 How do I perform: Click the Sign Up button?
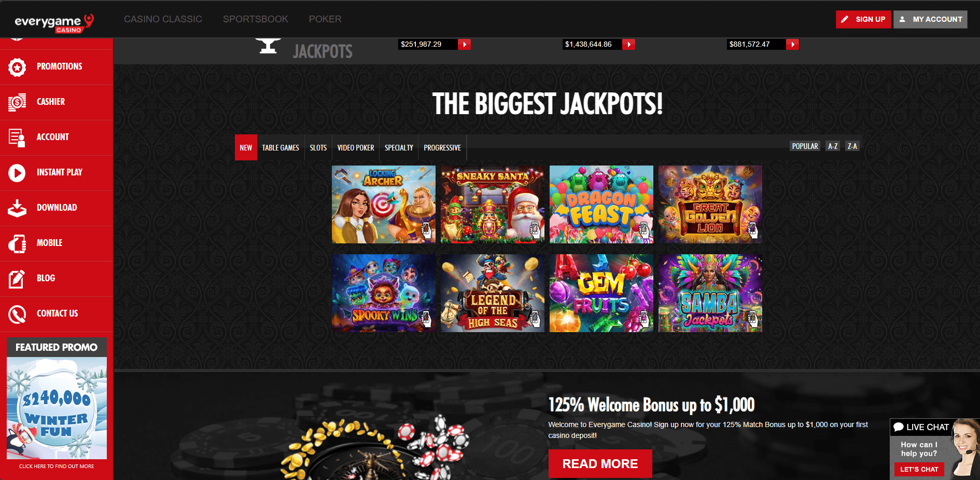[863, 19]
